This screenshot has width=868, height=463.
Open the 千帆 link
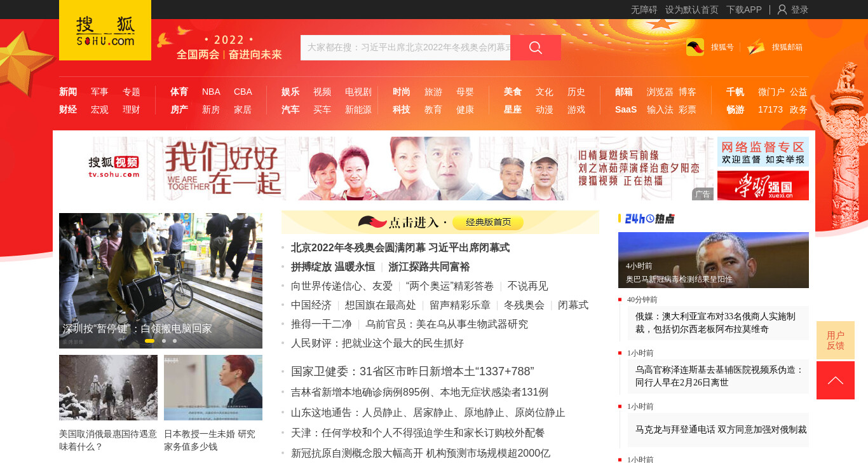[x=735, y=92]
